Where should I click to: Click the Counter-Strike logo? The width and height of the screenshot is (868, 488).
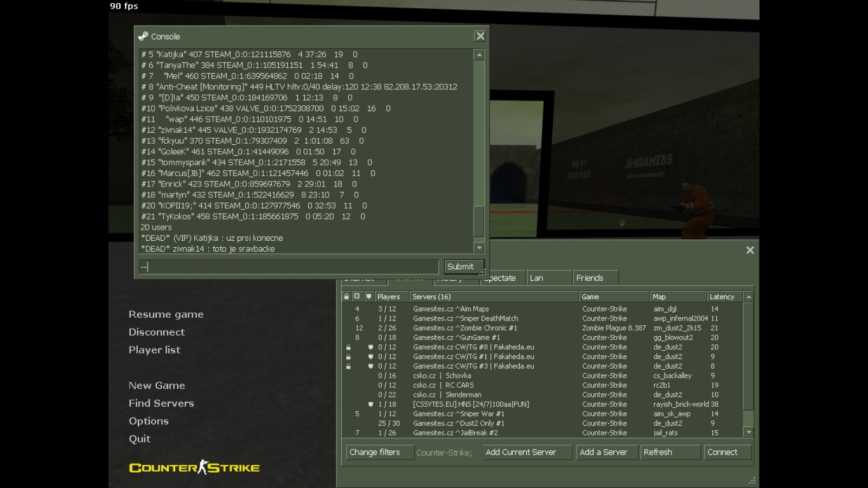click(x=194, y=467)
